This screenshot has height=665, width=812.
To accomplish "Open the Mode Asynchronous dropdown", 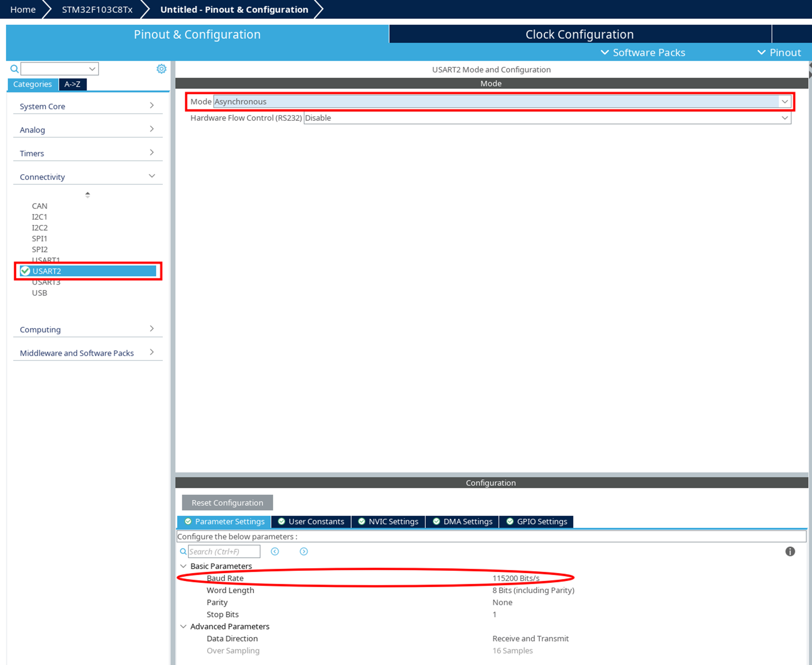I will click(784, 101).
